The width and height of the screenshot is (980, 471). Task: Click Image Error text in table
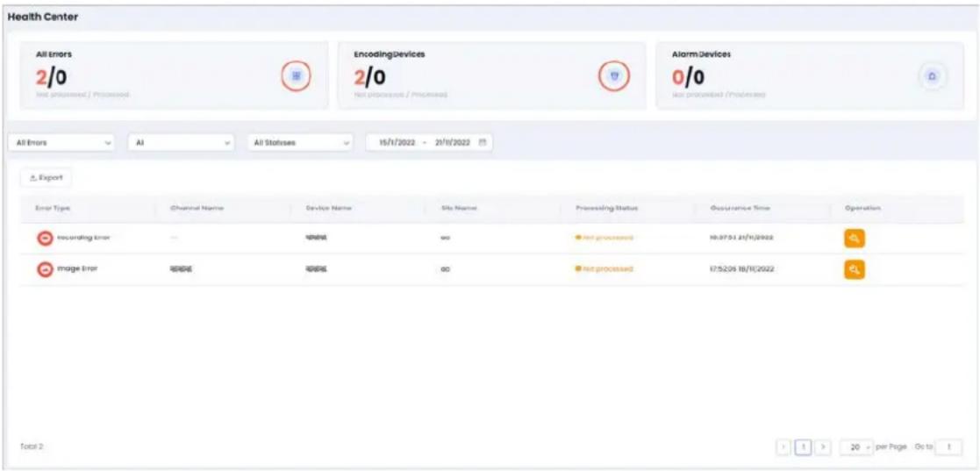point(77,269)
